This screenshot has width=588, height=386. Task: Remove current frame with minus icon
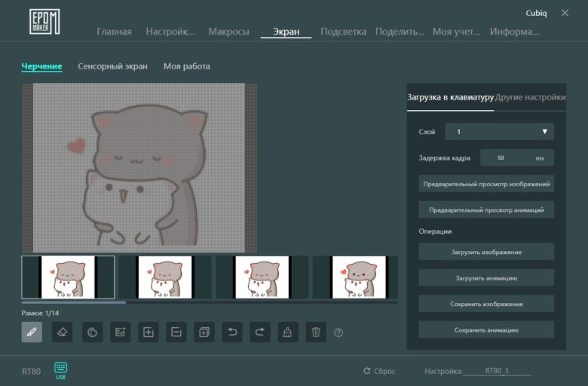176,332
